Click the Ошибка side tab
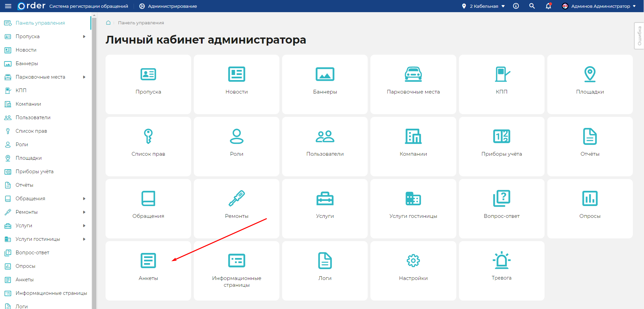Viewport: 644px width, 309px height. [639, 36]
